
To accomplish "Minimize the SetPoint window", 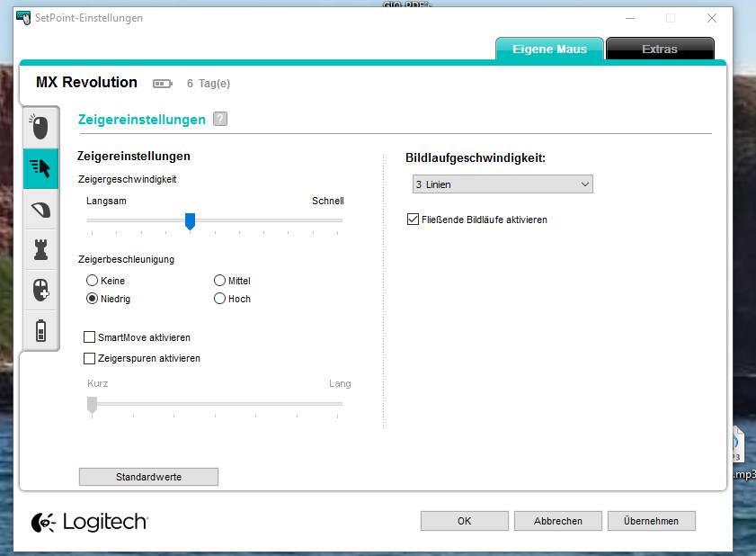I will coord(629,18).
